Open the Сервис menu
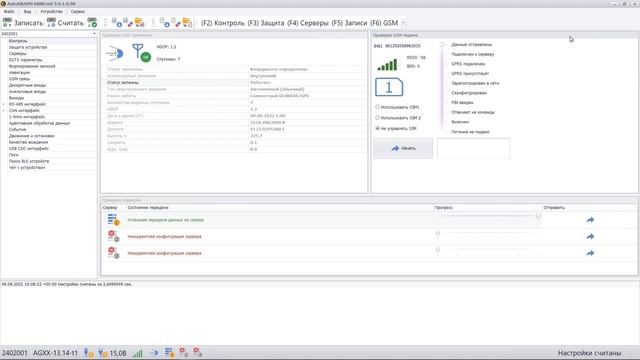640x360 pixels. click(78, 11)
